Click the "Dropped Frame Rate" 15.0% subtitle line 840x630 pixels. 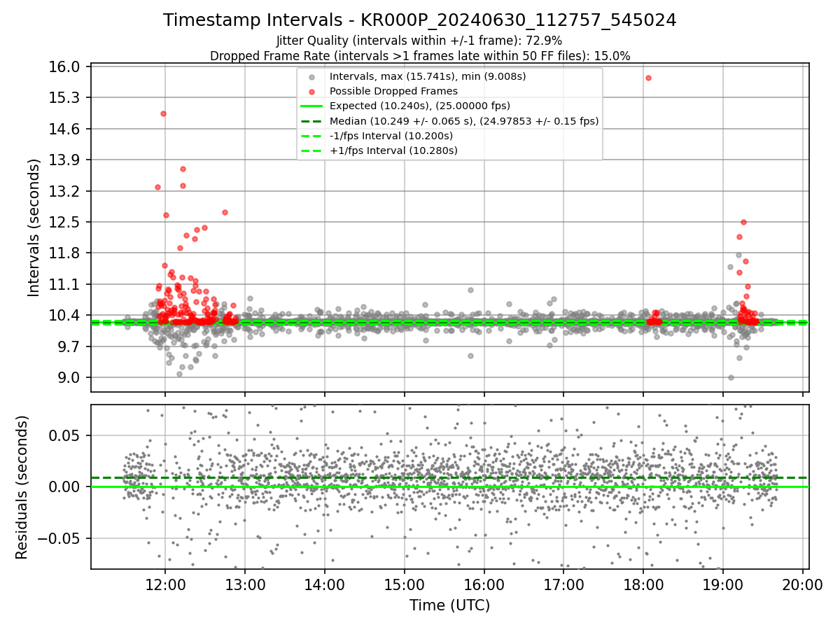click(x=420, y=56)
